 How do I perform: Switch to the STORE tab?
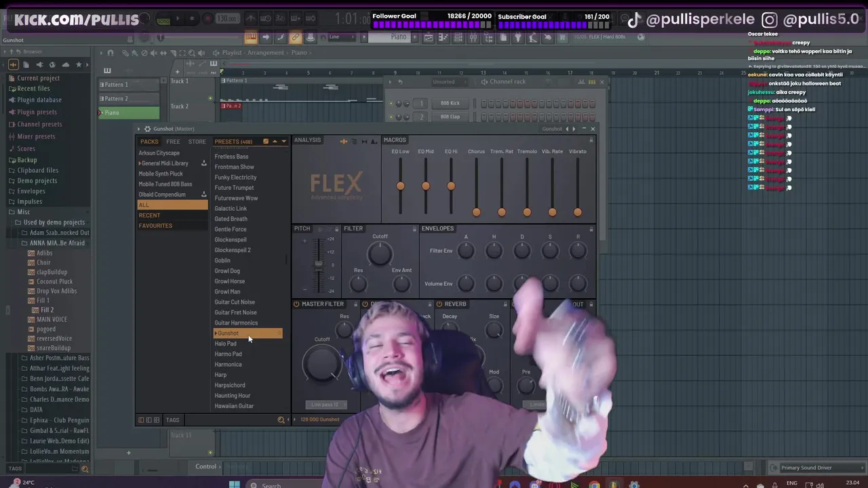197,142
